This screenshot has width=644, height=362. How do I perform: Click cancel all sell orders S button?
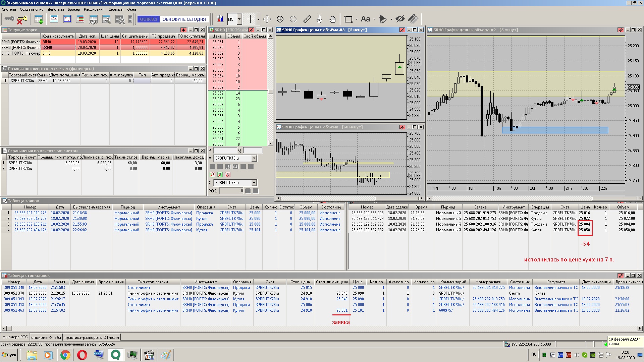coord(228,175)
